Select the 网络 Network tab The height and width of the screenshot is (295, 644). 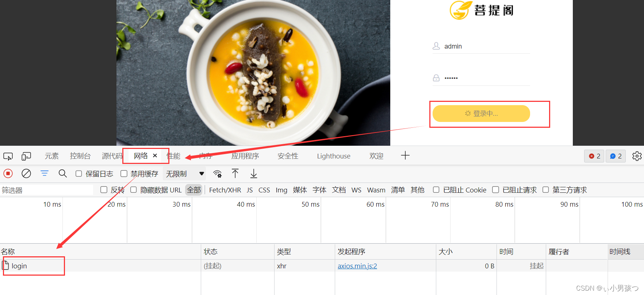(x=141, y=156)
